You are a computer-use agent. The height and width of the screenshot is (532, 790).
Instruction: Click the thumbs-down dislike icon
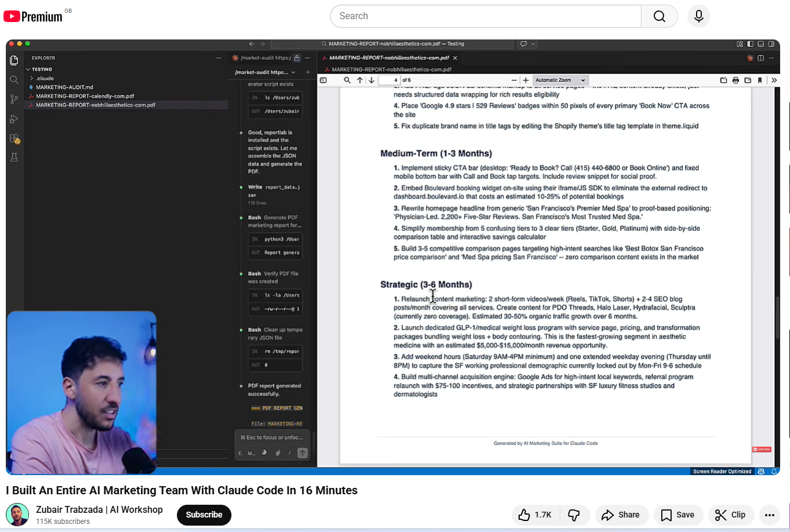[x=574, y=515]
